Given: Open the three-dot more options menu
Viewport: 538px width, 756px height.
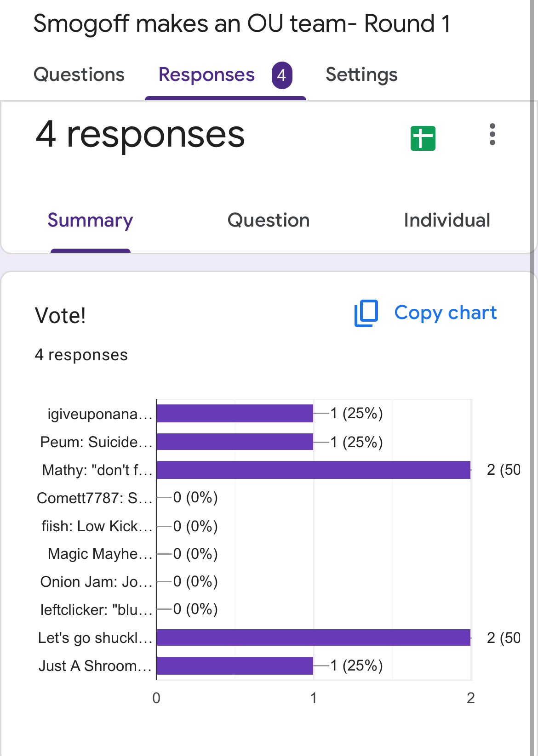Looking at the screenshot, I should click(492, 135).
